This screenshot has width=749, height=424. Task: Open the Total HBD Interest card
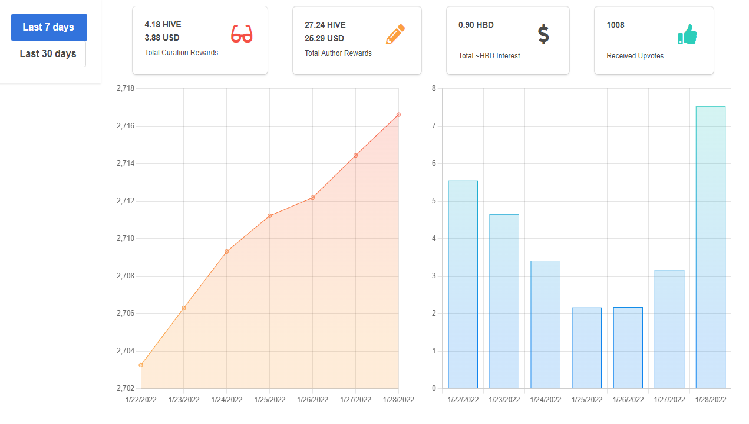[508, 41]
